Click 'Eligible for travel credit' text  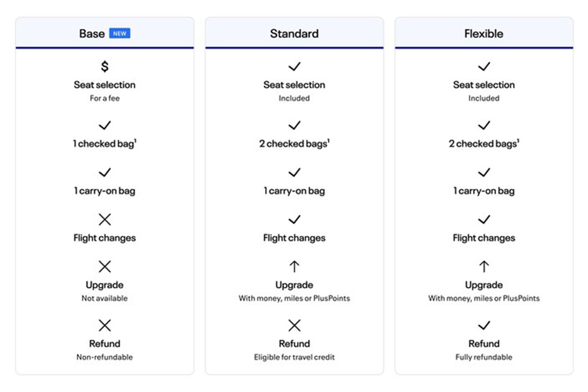[x=294, y=357]
